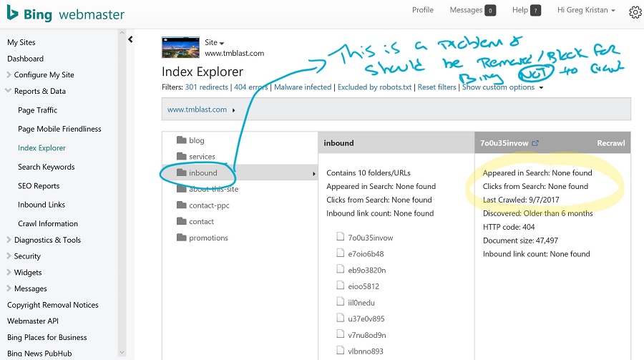Select the u37e0v895 page icon
644x360 pixels.
[340, 317]
